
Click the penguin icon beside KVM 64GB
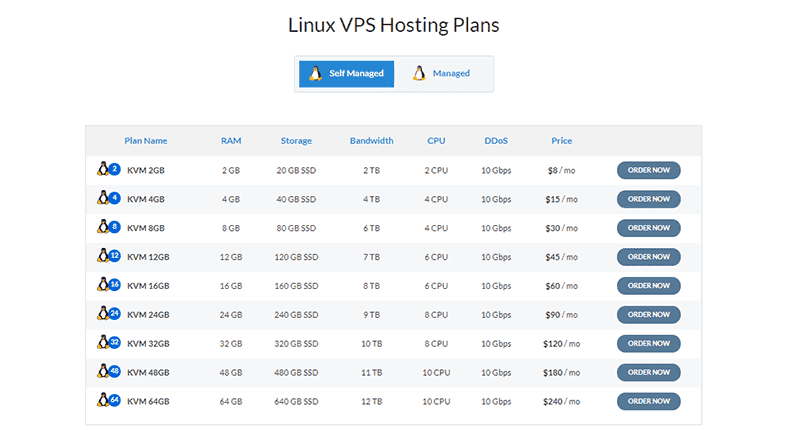[x=103, y=401]
